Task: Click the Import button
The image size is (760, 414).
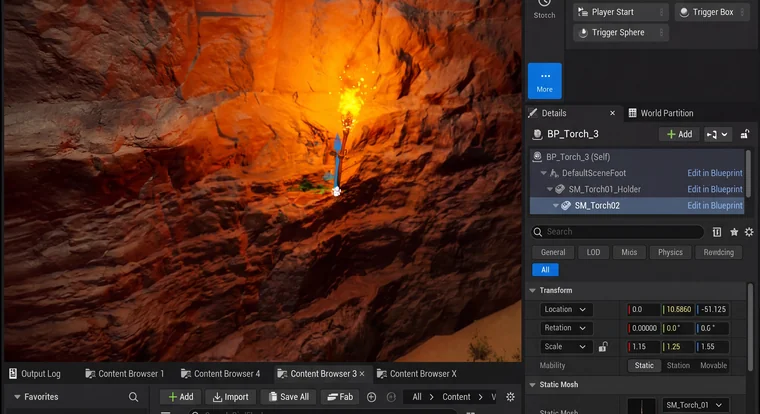Action: tap(231, 397)
